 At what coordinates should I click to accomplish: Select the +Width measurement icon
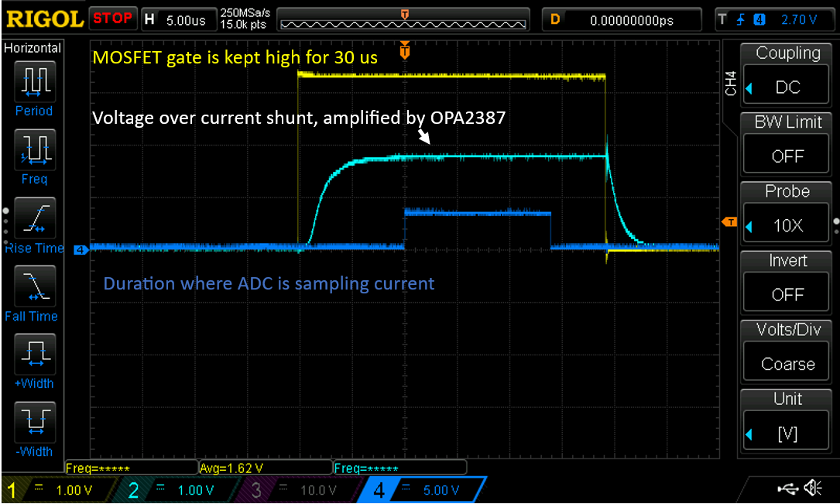34,354
